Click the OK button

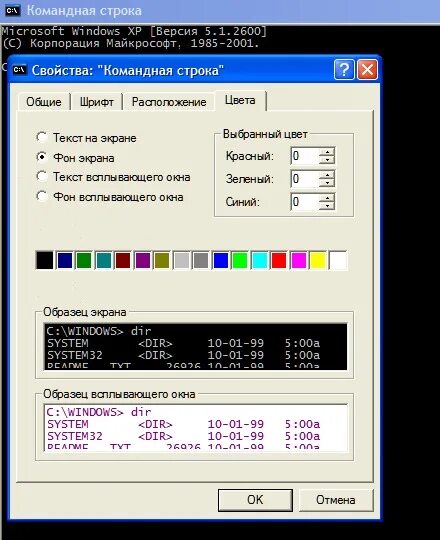click(x=255, y=500)
